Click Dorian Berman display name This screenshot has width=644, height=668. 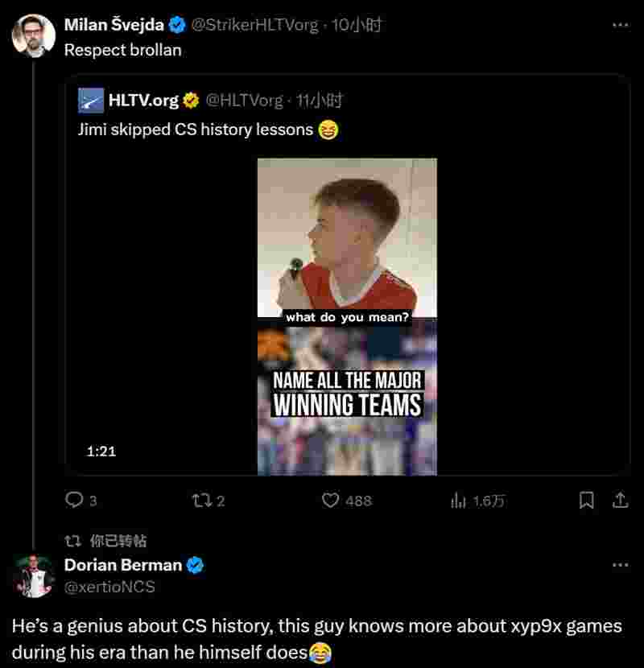[123, 565]
